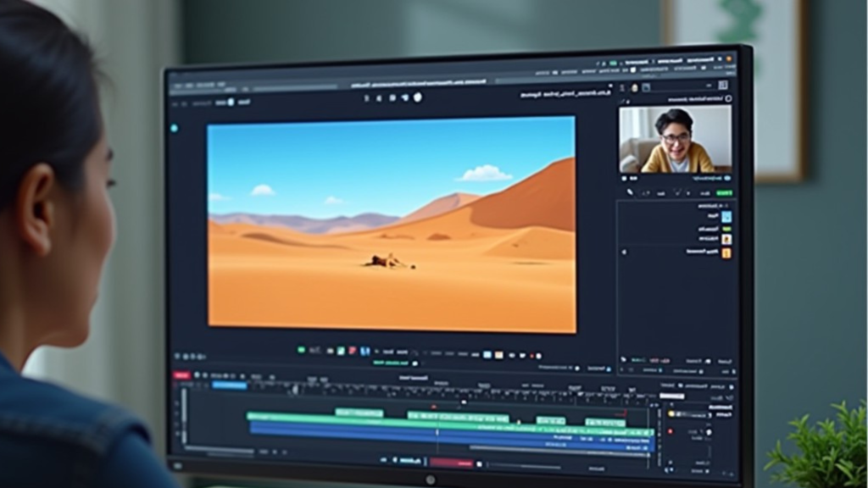The width and height of the screenshot is (868, 488).
Task: Click the timeline horizontal scrollbar at bottom left
Action: tap(220, 449)
